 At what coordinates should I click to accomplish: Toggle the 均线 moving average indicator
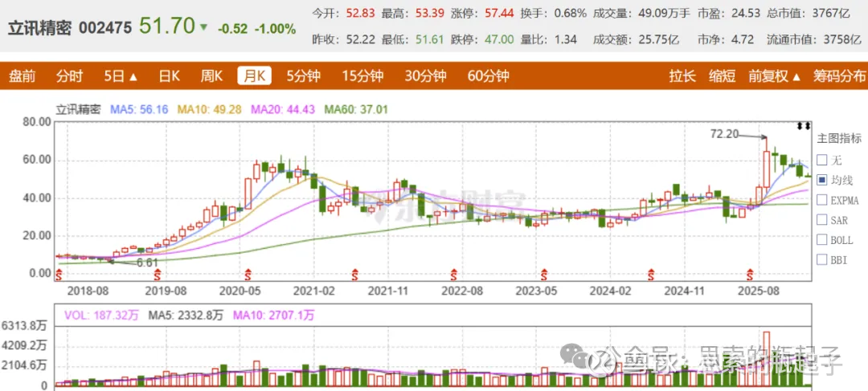point(821,180)
